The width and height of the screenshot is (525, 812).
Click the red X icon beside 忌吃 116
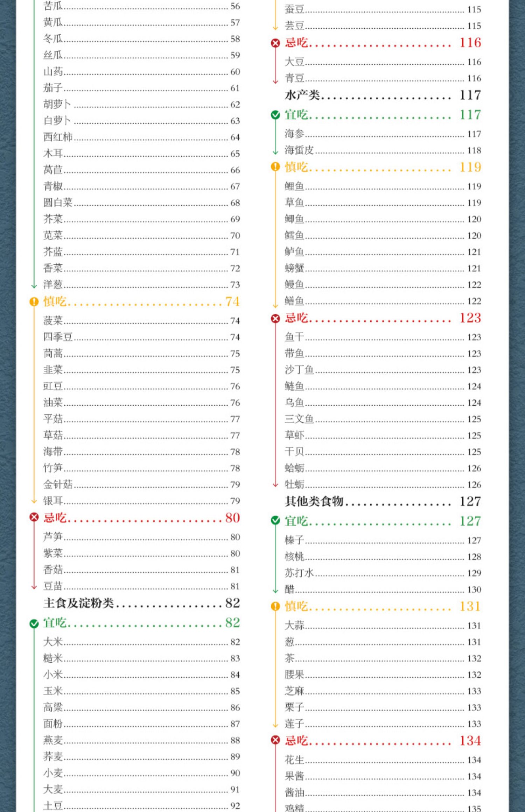tap(275, 43)
